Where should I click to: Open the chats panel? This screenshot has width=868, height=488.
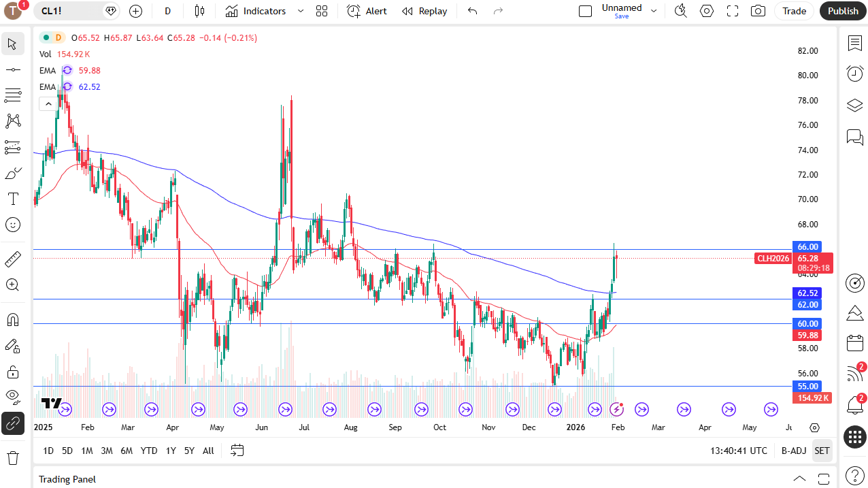855,137
